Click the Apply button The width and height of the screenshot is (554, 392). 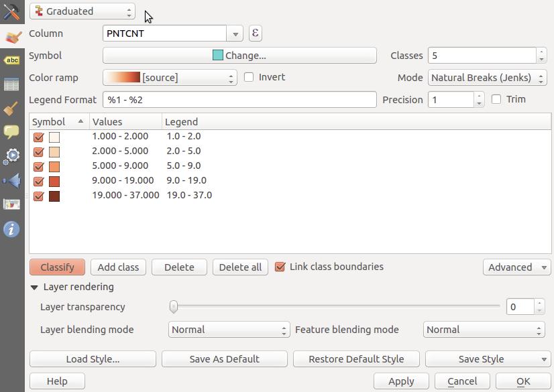(x=401, y=381)
